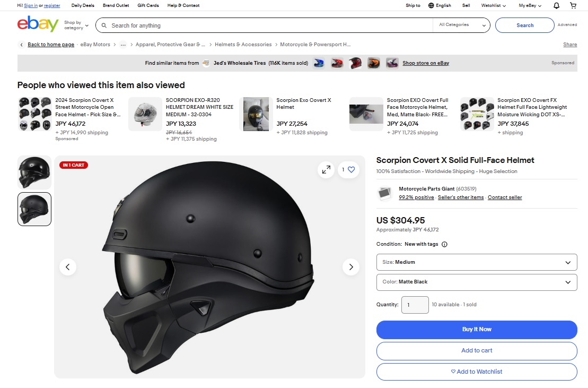Click the Quantity input field
This screenshot has height=388, width=588.
coord(415,305)
